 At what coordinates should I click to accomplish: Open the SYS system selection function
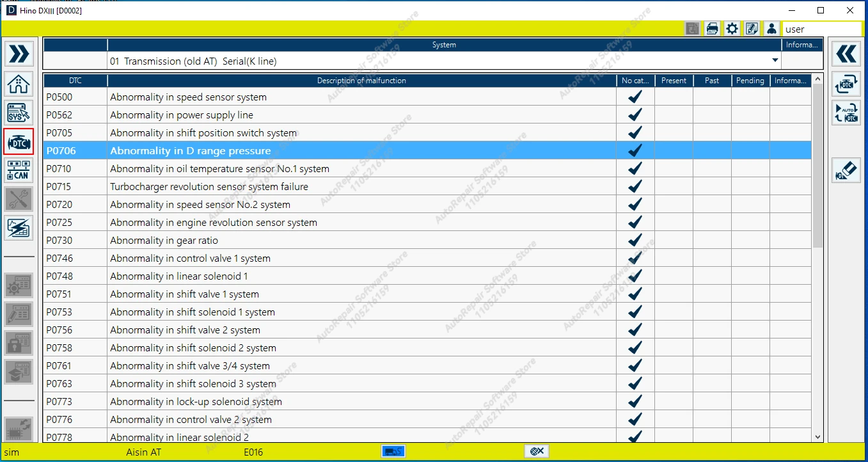point(19,113)
